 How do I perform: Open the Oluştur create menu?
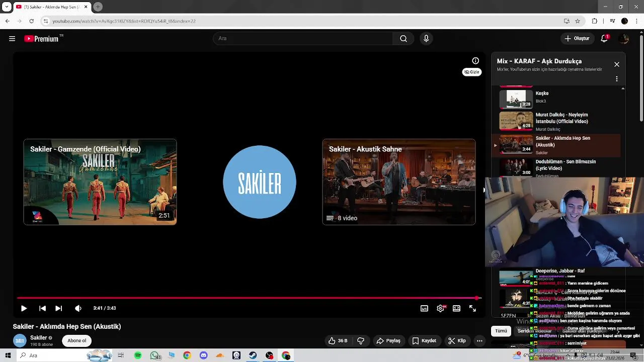point(577,39)
